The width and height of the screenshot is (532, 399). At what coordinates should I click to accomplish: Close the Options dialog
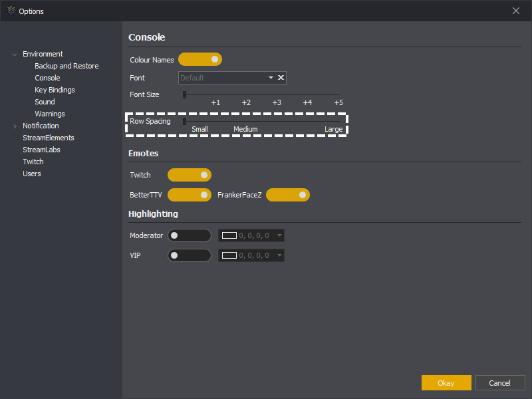click(x=516, y=11)
